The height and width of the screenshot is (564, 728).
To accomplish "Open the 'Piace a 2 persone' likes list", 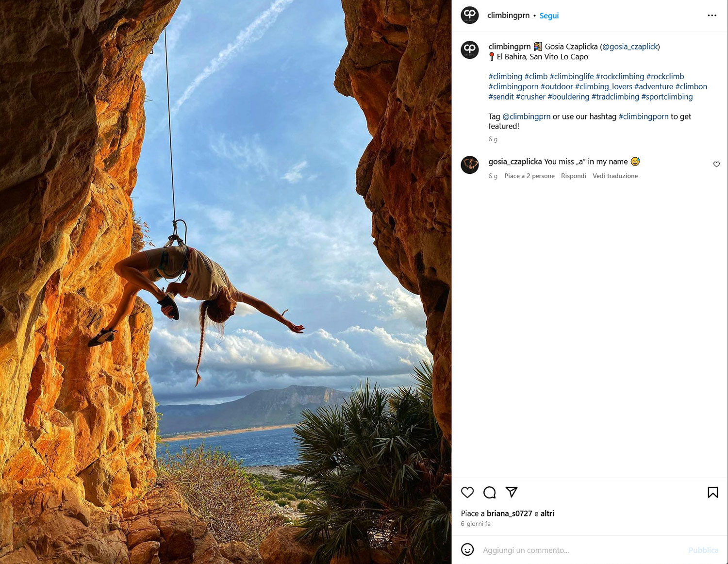I will (x=529, y=176).
